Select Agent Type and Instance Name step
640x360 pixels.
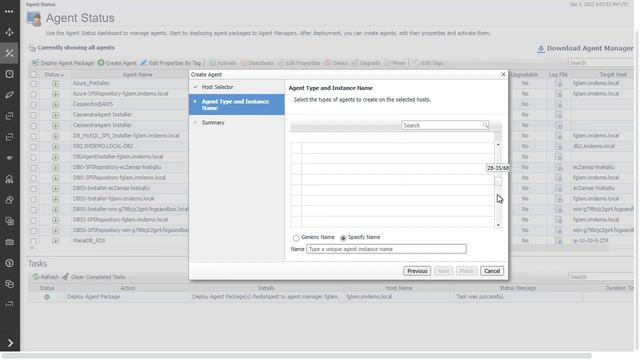[x=237, y=104]
